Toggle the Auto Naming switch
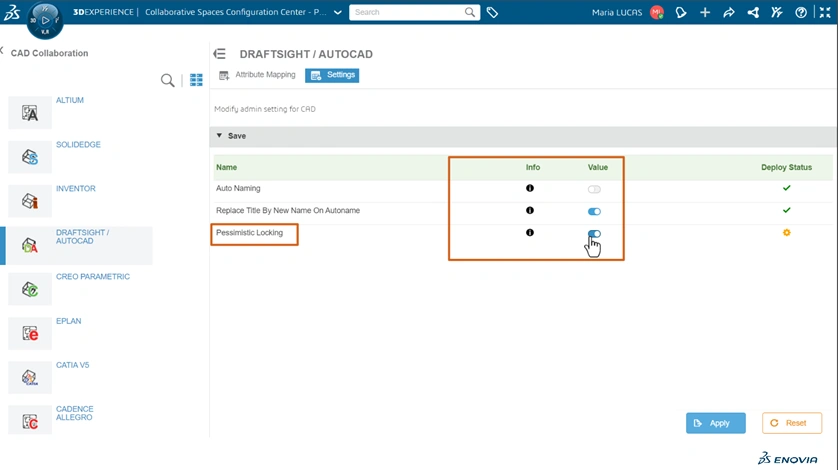The image size is (838, 470). (594, 189)
